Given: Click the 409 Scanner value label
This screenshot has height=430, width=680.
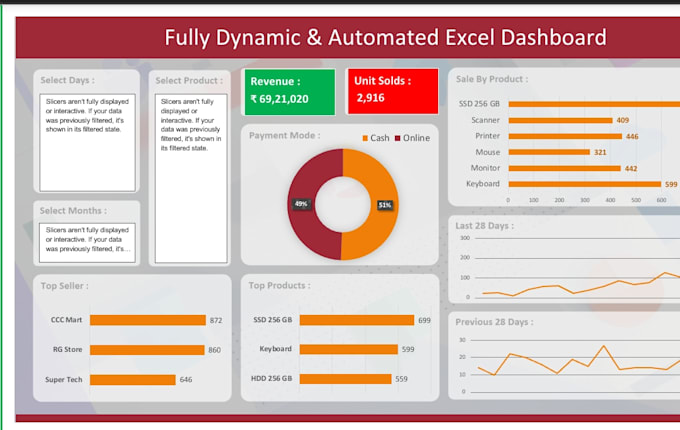Looking at the screenshot, I should 623,121.
